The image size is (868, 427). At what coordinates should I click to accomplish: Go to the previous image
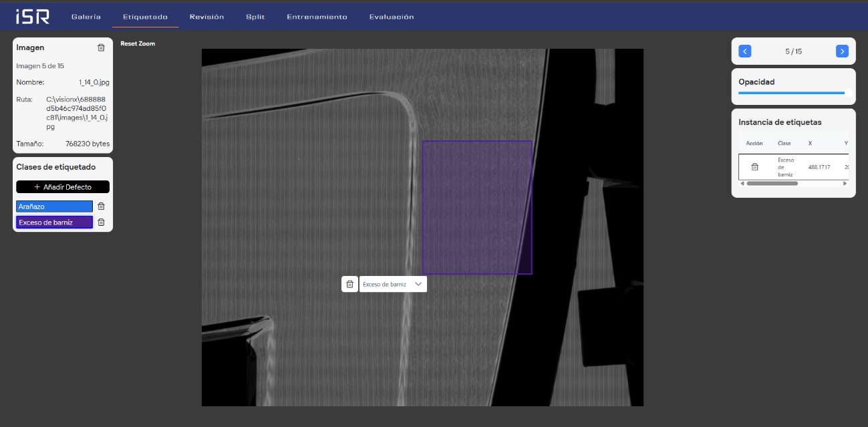(745, 51)
